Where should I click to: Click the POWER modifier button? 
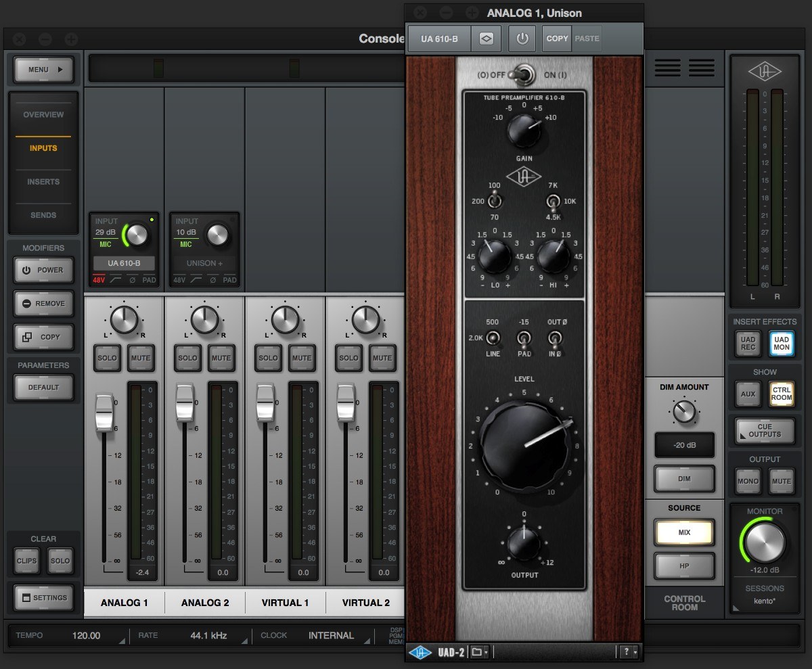[x=43, y=270]
